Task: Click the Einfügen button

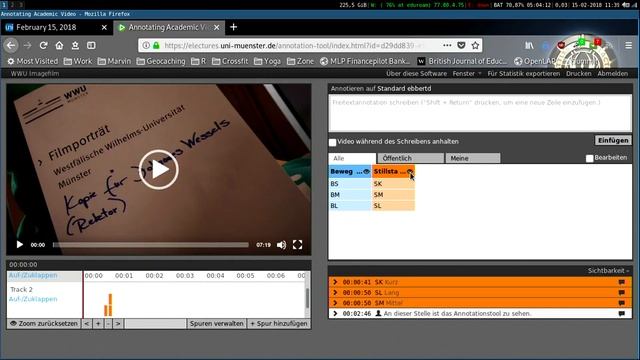Action: click(x=613, y=140)
